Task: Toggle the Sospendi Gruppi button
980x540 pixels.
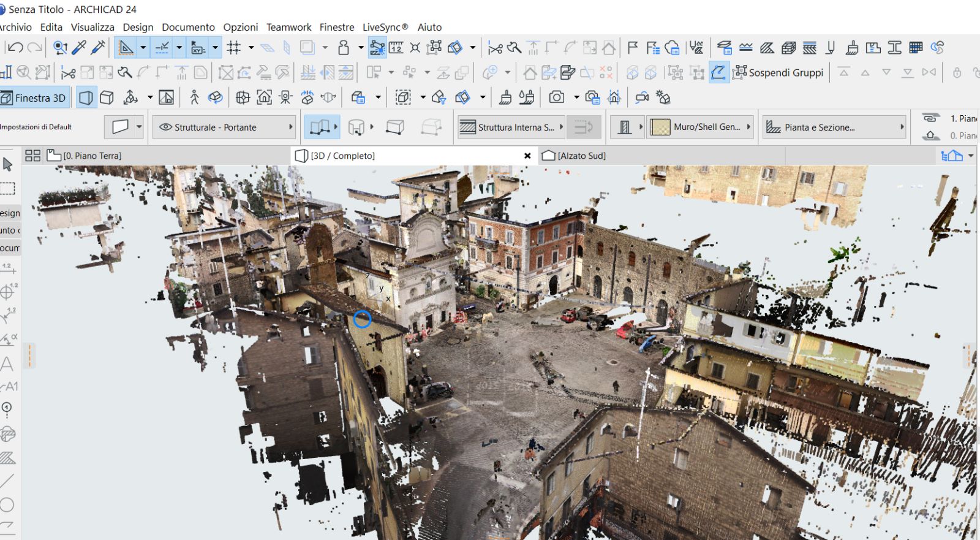Action: 778,73
